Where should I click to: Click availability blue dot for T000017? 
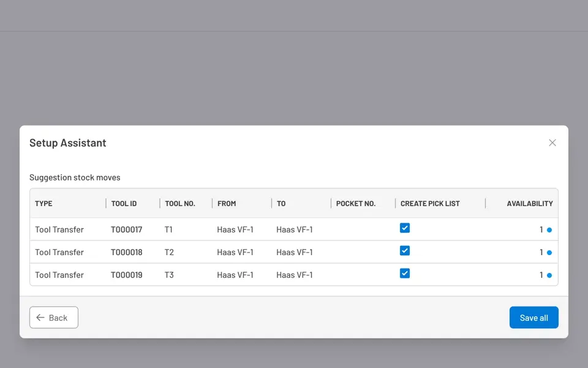549,230
